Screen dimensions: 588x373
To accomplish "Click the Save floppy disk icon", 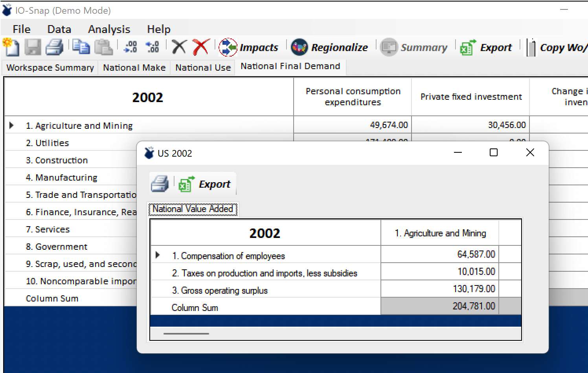I will point(33,48).
